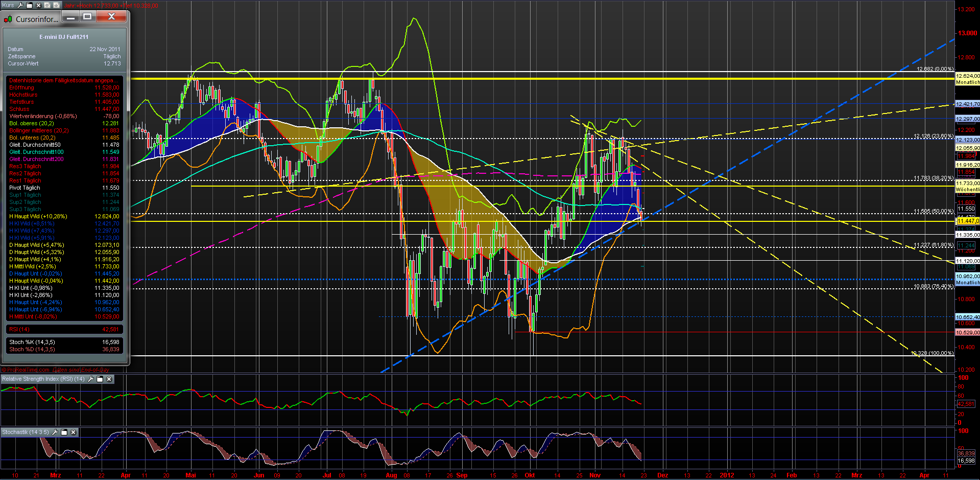Click the up-arrow icon in the Kurs toolbar

[x=47, y=5]
